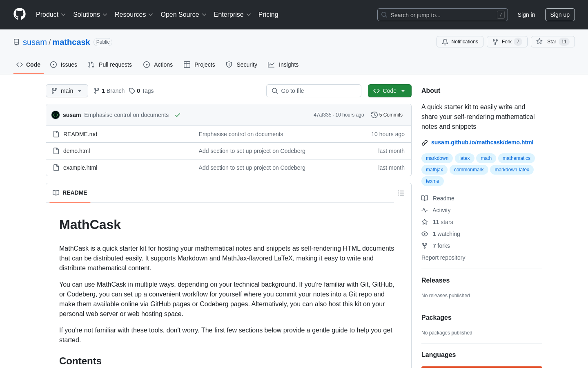
Task: Click the demo.html file icon
Action: (x=56, y=151)
